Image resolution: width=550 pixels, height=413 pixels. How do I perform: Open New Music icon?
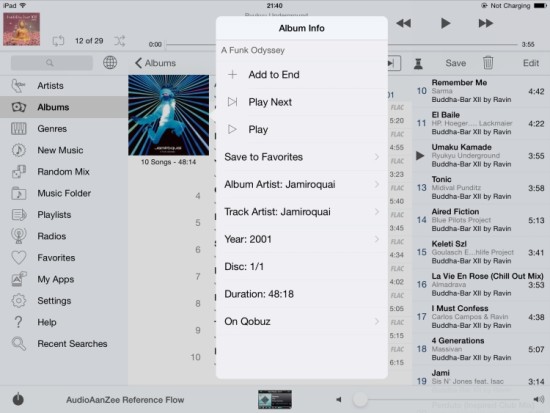19,150
